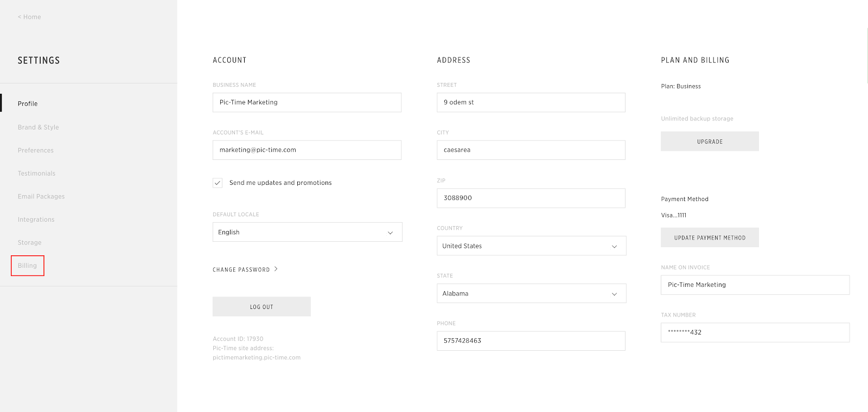868x412 pixels.
Task: Click the Account's E-mail field
Action: tap(307, 150)
